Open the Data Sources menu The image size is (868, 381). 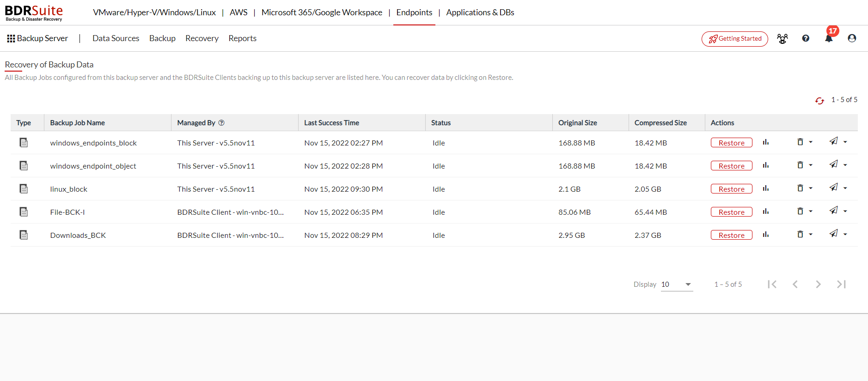click(116, 38)
